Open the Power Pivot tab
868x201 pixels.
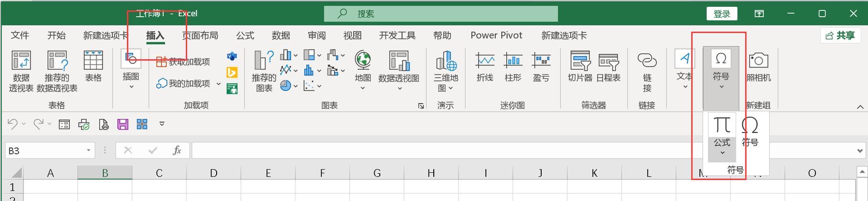[496, 36]
